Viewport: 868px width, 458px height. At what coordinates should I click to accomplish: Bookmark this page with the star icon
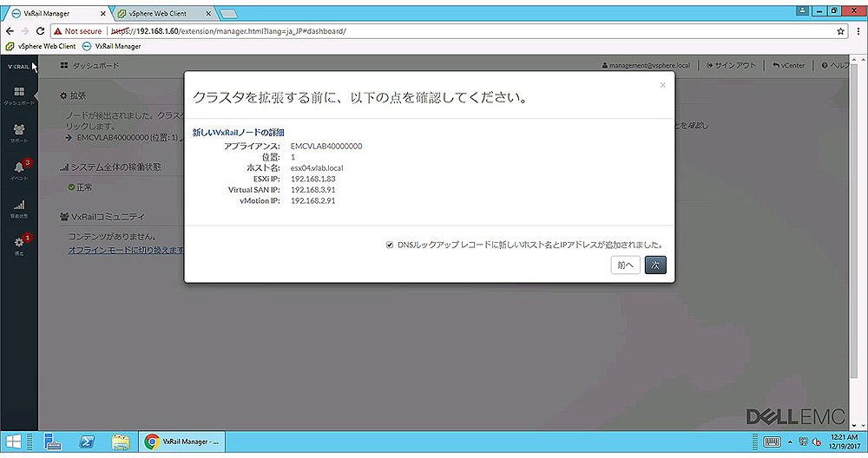click(840, 31)
